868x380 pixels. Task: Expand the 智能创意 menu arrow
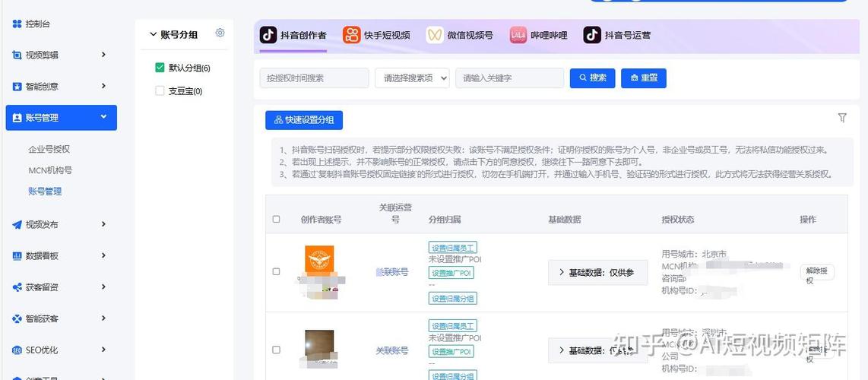click(103, 87)
